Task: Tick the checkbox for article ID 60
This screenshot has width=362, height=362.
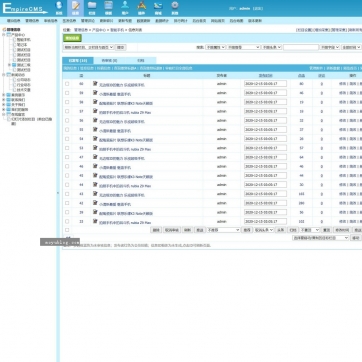Action: click(x=67, y=84)
